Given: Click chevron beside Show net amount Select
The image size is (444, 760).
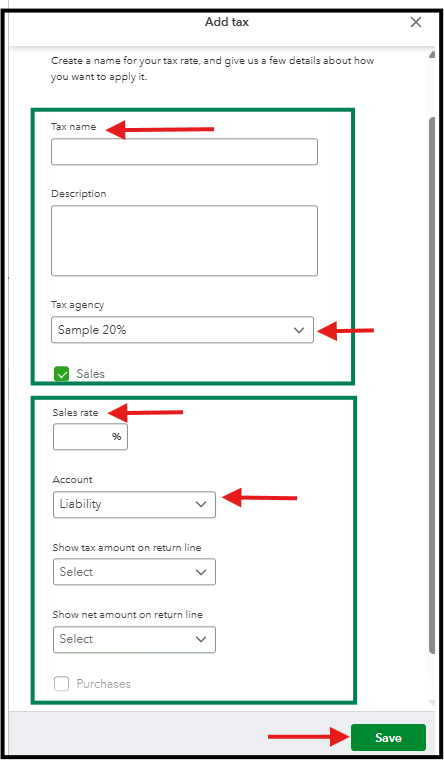Looking at the screenshot, I should (201, 640).
